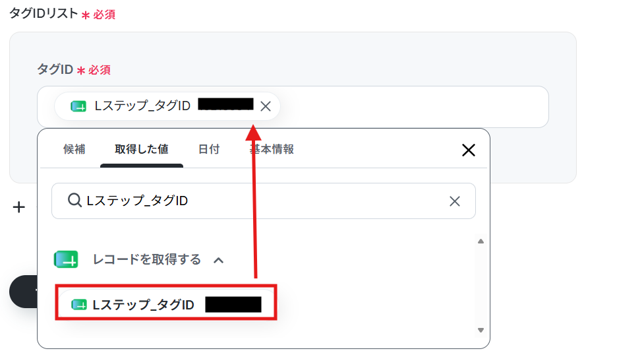Clear the search box text
Screen dimensions: 644x353
coord(455,201)
